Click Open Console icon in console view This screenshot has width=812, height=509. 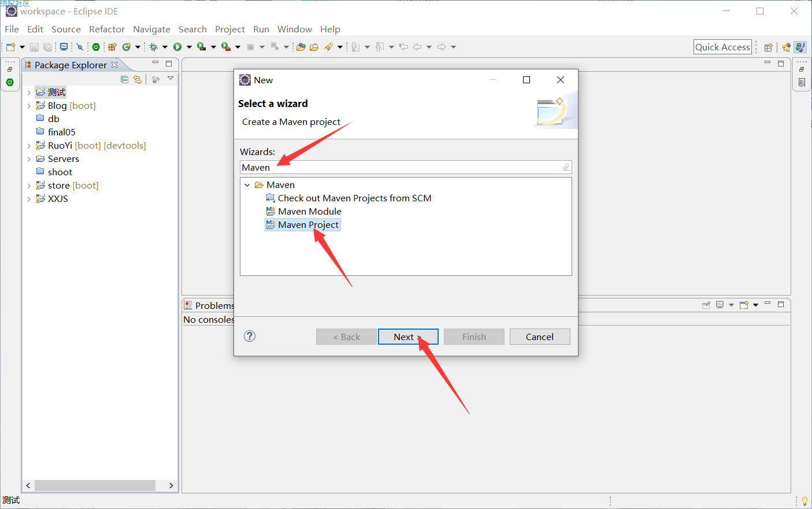point(744,305)
